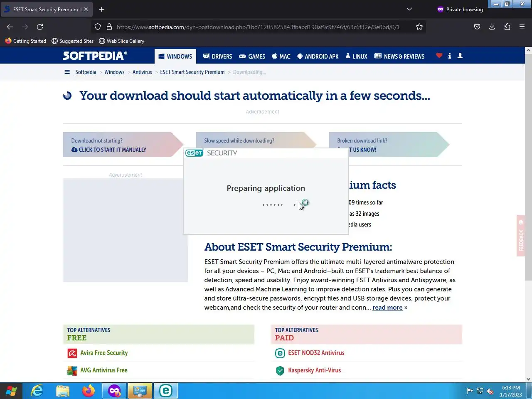
Task: Open the extensions puzzle icon
Action: (507, 27)
